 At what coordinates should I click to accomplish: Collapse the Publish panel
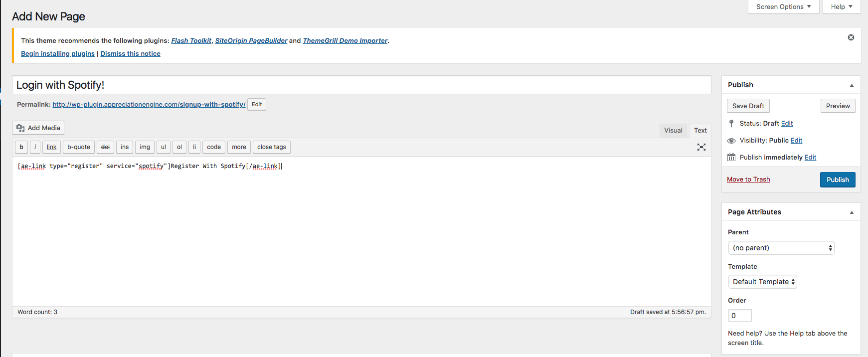(x=852, y=85)
